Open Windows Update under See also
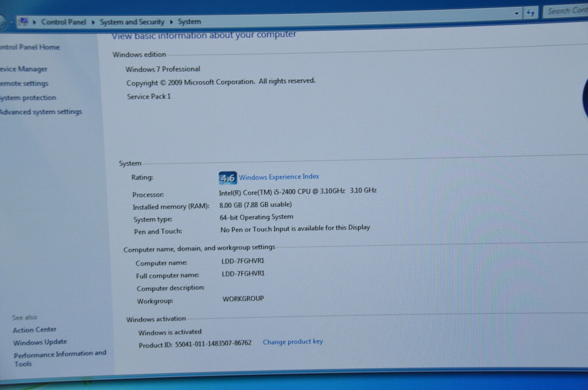Screen dimensions: 588x390 (40, 342)
